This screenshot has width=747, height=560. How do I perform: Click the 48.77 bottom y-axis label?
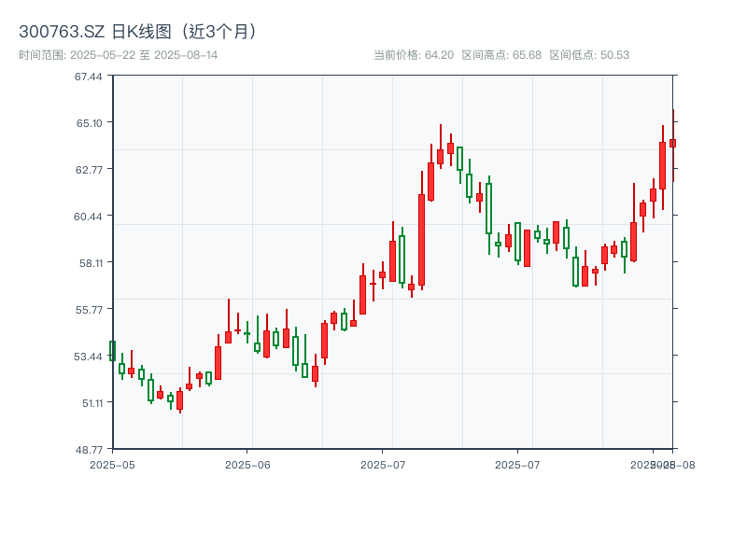(90, 449)
